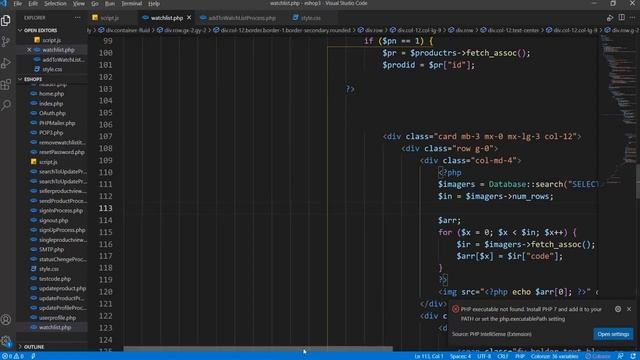Open the Go menu
This screenshot has height=360, width=640.
click(x=95, y=4)
